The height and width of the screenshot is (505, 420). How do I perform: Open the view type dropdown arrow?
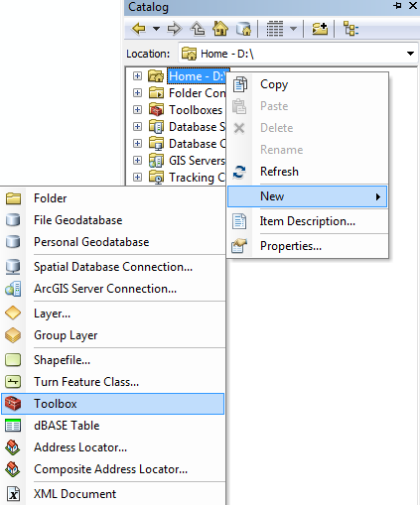pyautogui.click(x=293, y=29)
